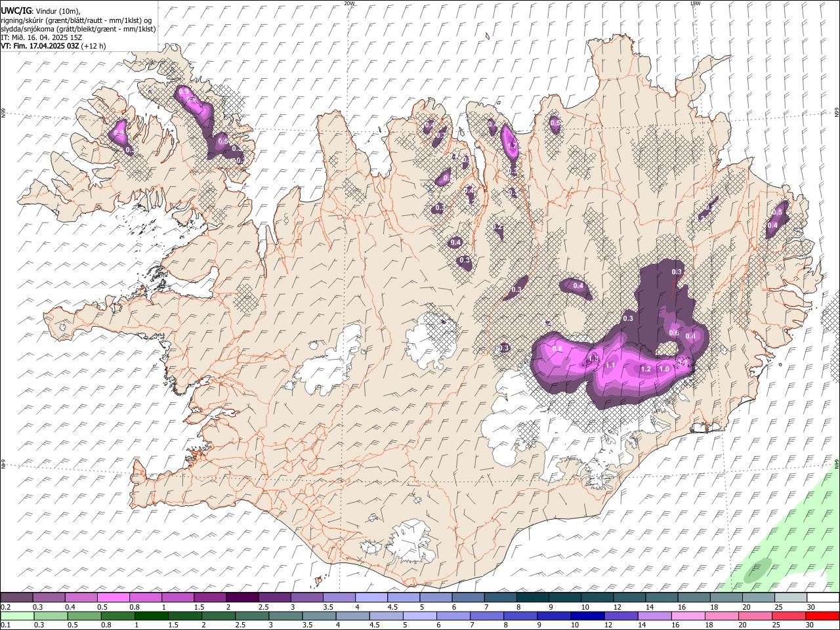
Task: Click the '0.1' label under lower green legend
Action: tap(6, 625)
